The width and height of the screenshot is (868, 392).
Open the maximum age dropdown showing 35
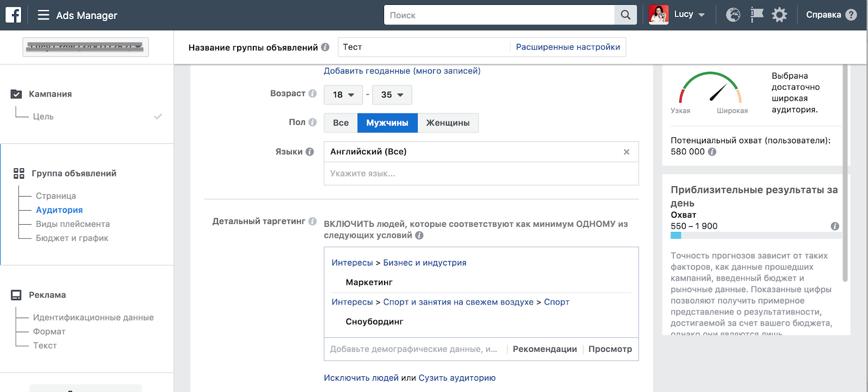[x=392, y=94]
